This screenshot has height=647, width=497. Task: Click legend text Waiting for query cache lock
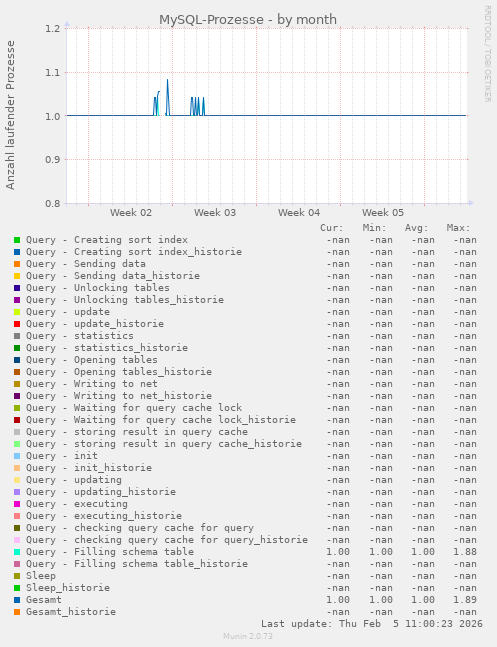(x=158, y=408)
